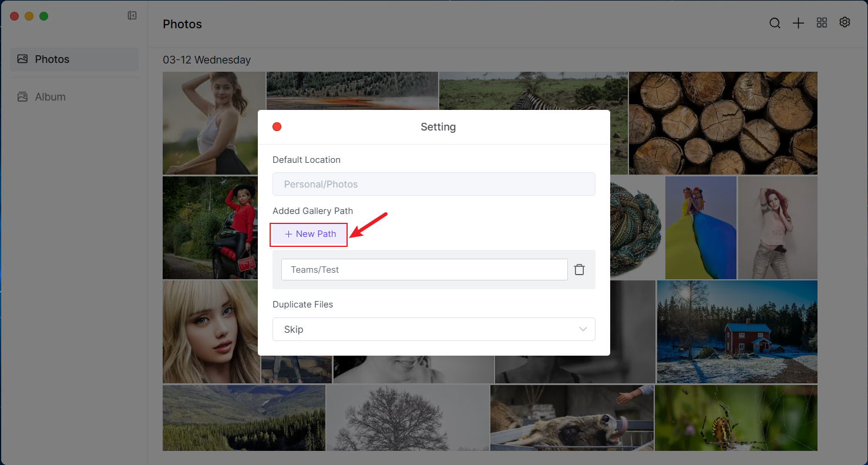Click the Personal/Photos default location field
This screenshot has height=465, width=868.
[433, 184]
